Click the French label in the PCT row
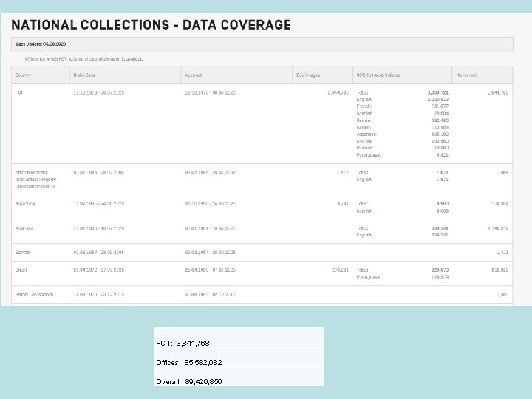Image resolution: width=532 pixels, height=399 pixels. [x=364, y=106]
